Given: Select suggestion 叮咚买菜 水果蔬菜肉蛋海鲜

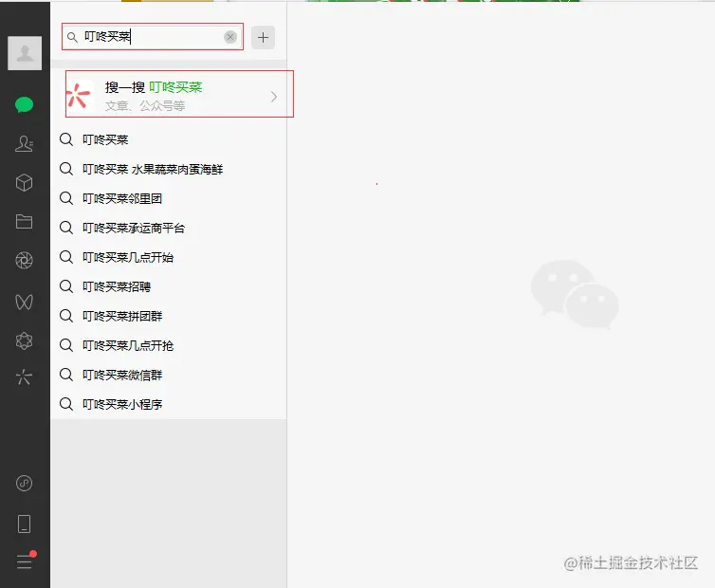Looking at the screenshot, I should point(169,169).
